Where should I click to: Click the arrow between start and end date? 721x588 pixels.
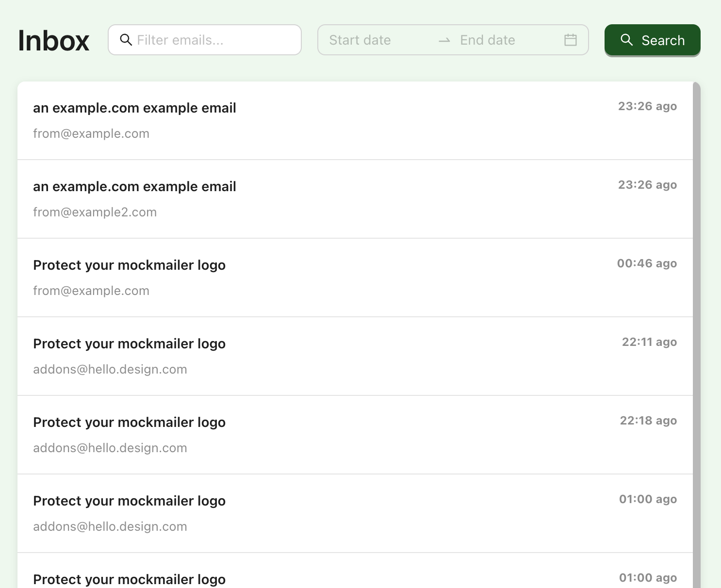coord(444,41)
